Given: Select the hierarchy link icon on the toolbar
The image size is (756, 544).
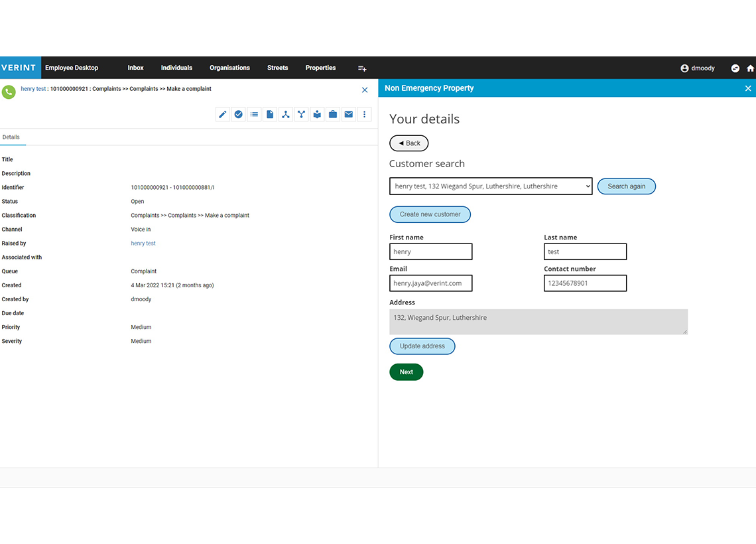Looking at the screenshot, I should click(x=286, y=114).
